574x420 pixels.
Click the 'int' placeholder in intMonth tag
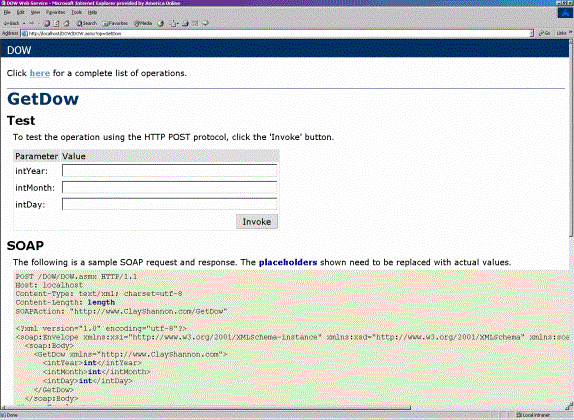94,372
